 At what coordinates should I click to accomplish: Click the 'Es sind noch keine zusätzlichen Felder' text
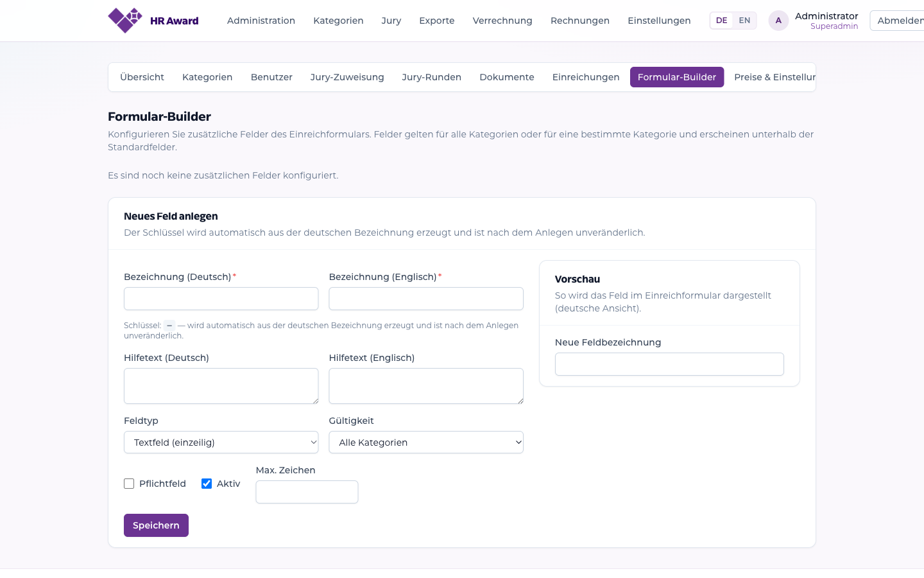(223, 175)
